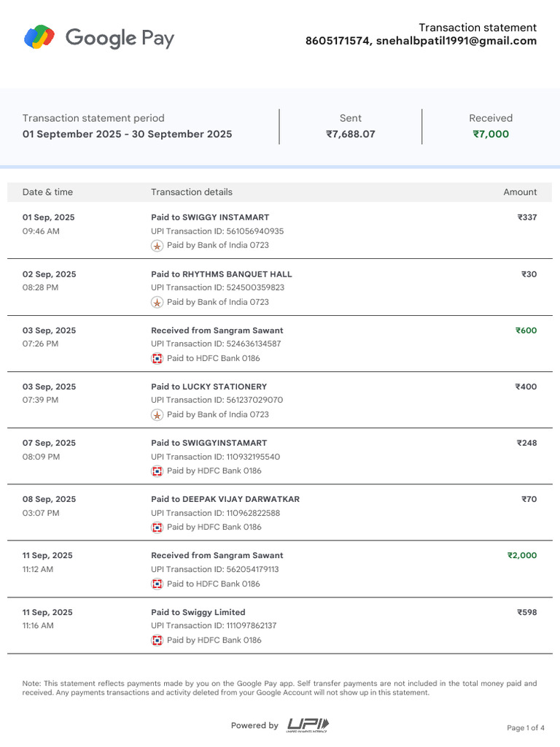Screen dimensions: 560x747
Task: Click the account email address in the header
Action: [456, 42]
